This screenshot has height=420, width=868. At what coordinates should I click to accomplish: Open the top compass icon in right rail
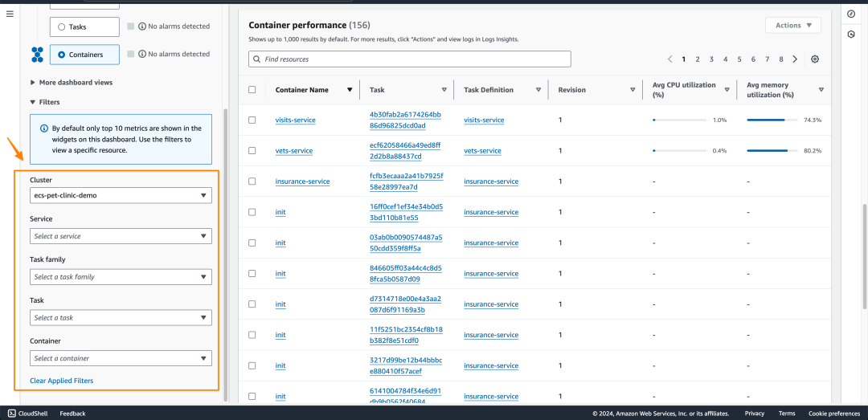[851, 14]
